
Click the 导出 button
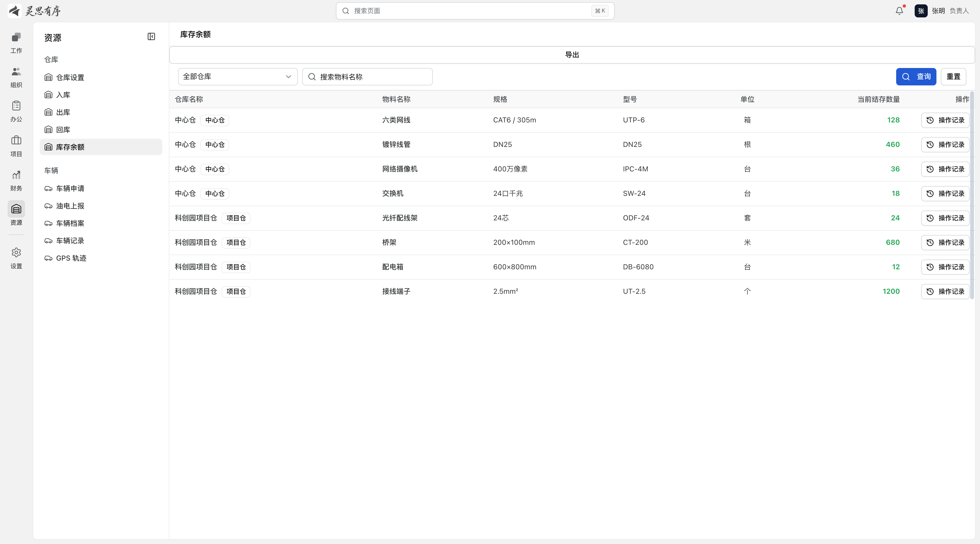click(572, 55)
